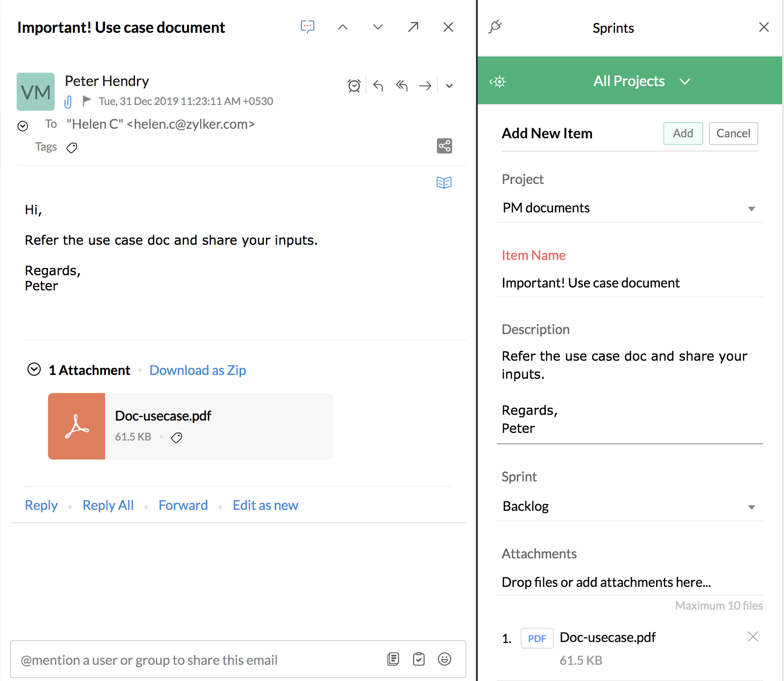Screen dimensions: 784x681
Task: Click the reply-all double arrow icon
Action: tap(402, 86)
